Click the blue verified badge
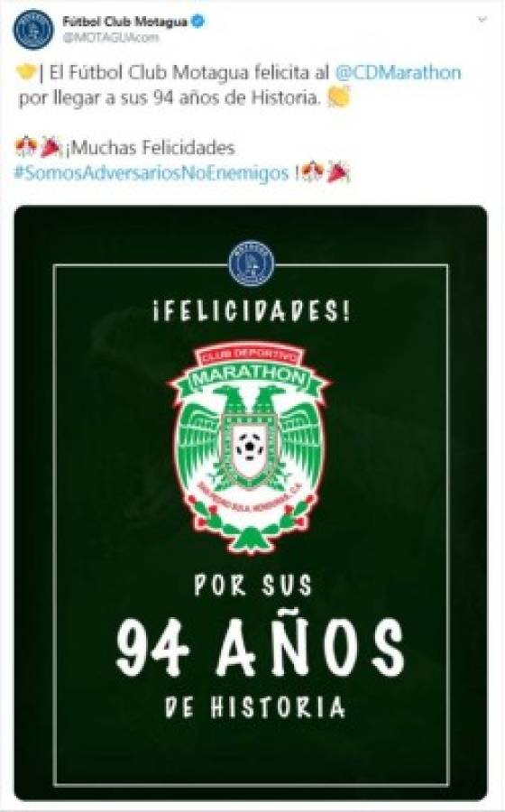The image size is (505, 812). (x=198, y=22)
